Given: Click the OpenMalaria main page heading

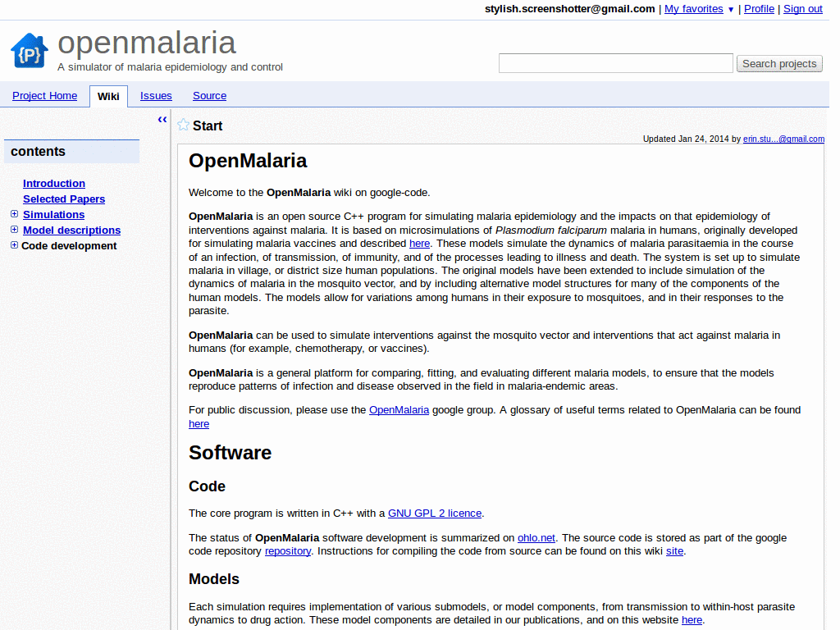Looking at the screenshot, I should pyautogui.click(x=248, y=161).
